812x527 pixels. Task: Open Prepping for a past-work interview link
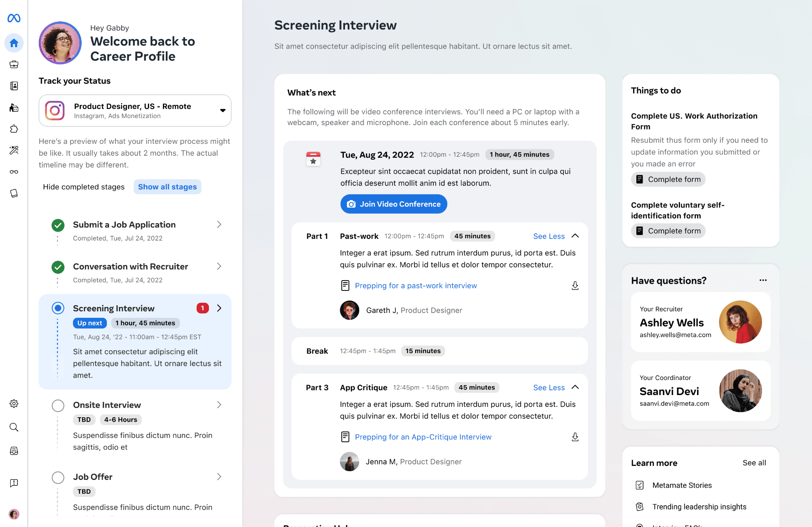click(x=416, y=286)
